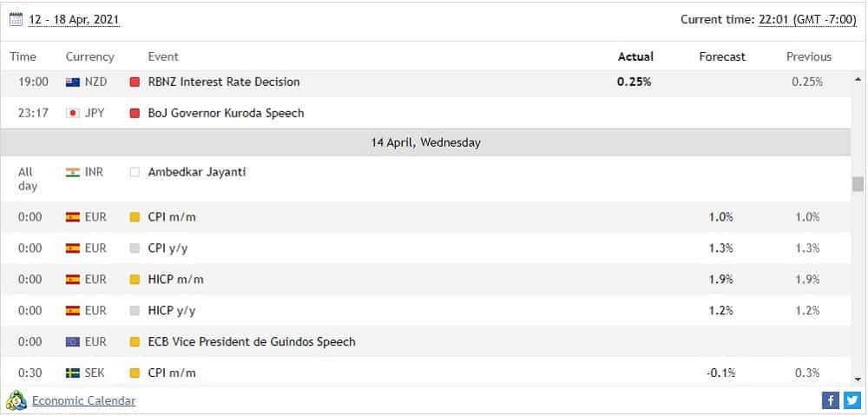Open BoJ Governor Kuroda Speech event
The image size is (868, 416).
[x=226, y=113]
